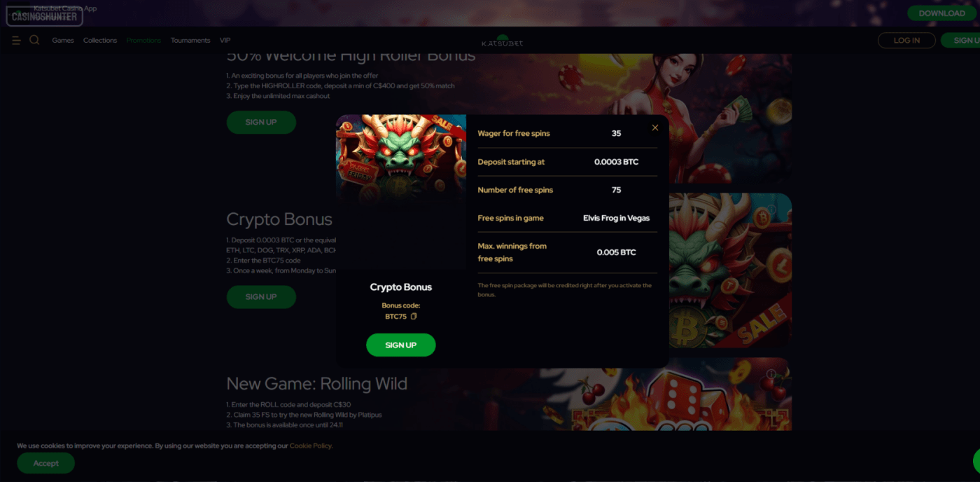Click the dragon bonus image in popup
980x482 pixels.
[401, 158]
